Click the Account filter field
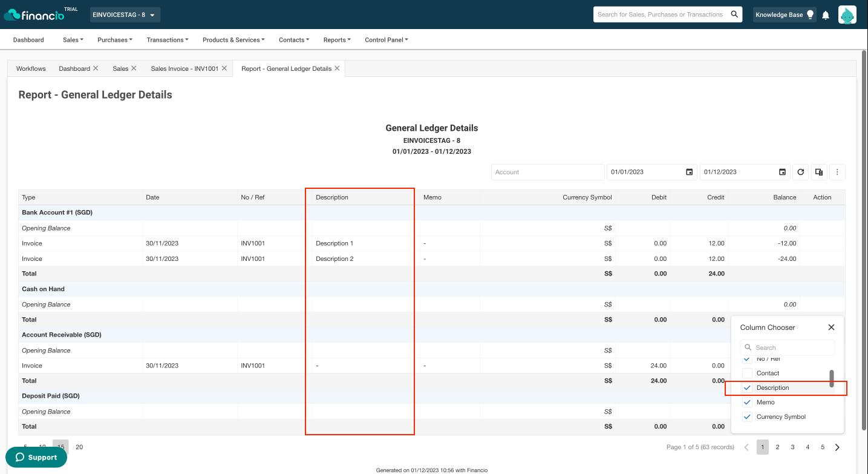 point(547,172)
